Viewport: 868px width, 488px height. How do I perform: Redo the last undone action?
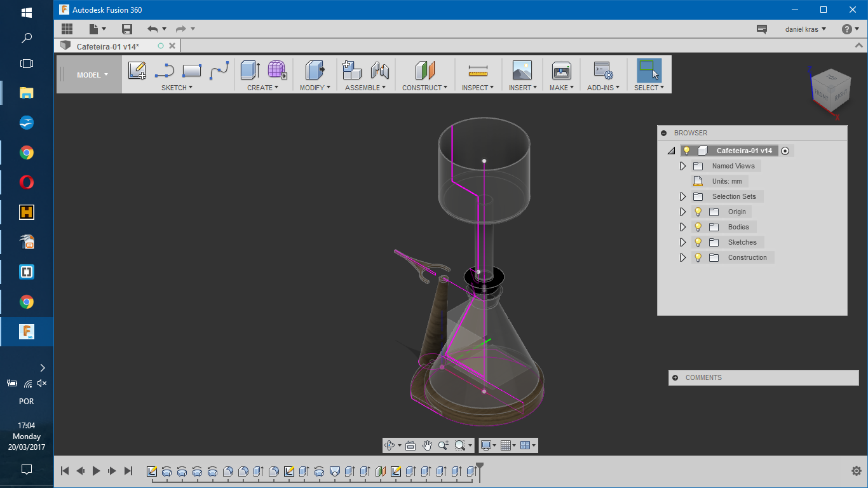tap(181, 29)
